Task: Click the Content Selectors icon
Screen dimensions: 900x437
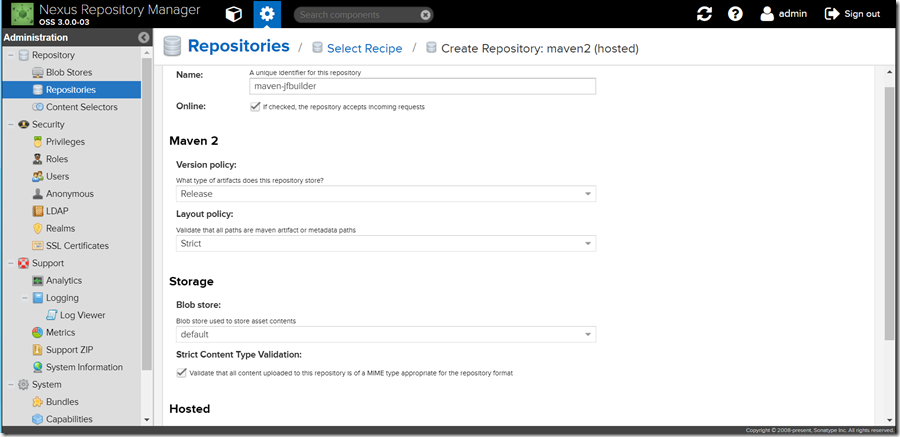Action: tap(37, 107)
